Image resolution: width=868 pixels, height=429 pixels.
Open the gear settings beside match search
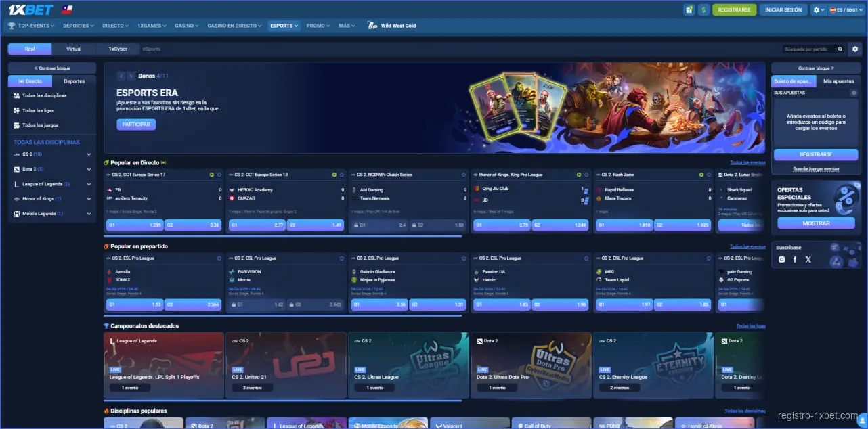854,49
